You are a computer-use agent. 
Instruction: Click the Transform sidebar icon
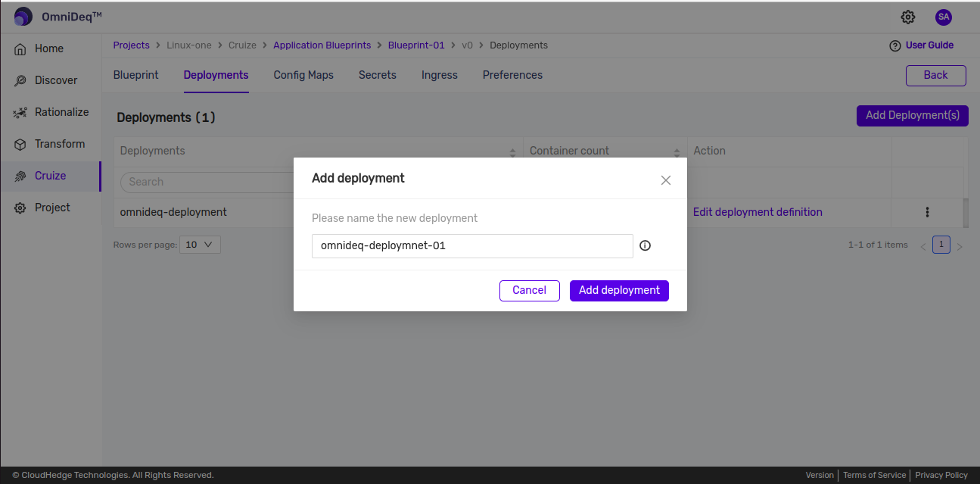20,144
